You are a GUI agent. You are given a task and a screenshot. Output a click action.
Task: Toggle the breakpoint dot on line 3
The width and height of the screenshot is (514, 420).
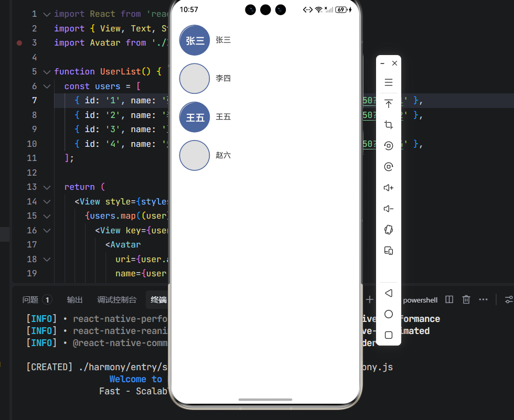click(x=19, y=43)
